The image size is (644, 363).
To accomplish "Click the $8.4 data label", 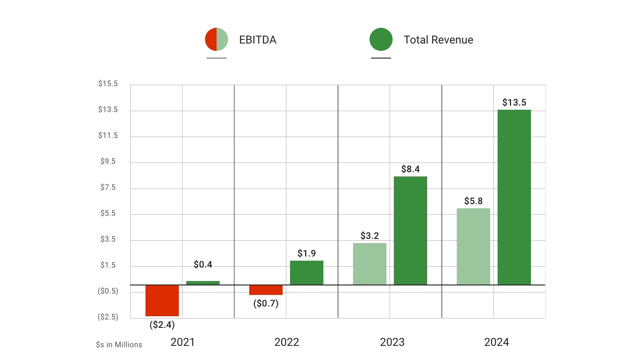I will (x=410, y=169).
